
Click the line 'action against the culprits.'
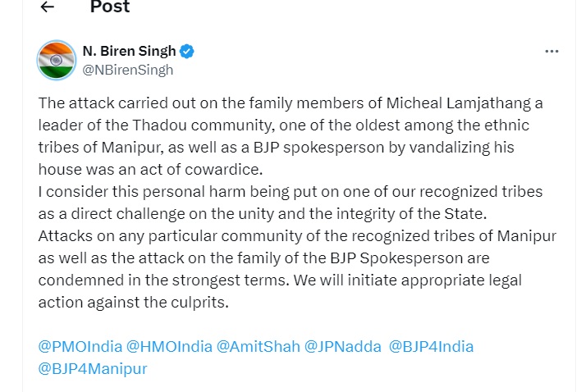click(134, 303)
